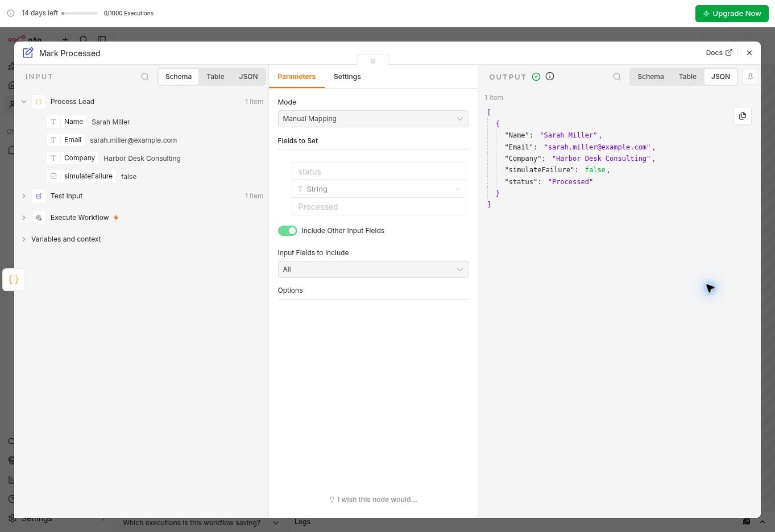Open the String type dropdown

point(379,189)
